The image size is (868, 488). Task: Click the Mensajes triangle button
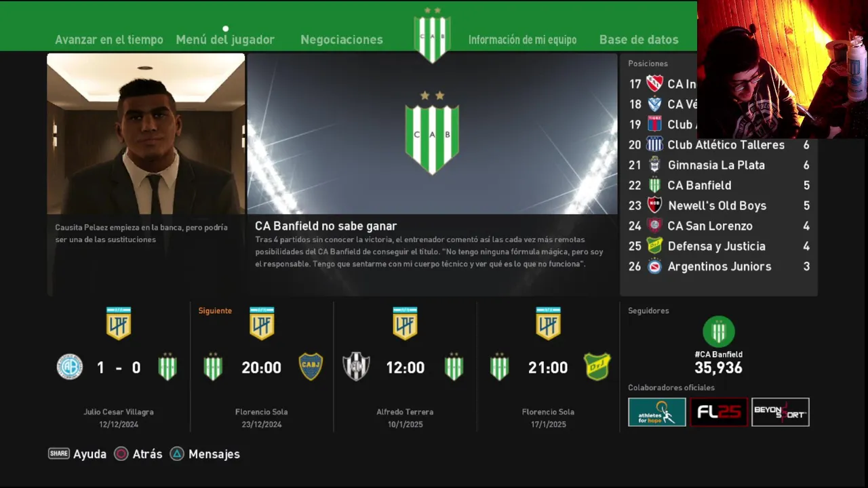click(x=177, y=454)
